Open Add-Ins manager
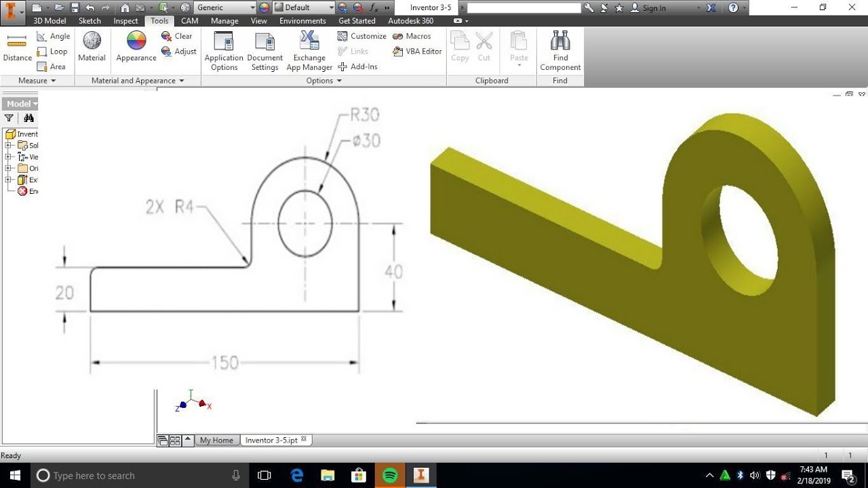 [x=357, y=66]
